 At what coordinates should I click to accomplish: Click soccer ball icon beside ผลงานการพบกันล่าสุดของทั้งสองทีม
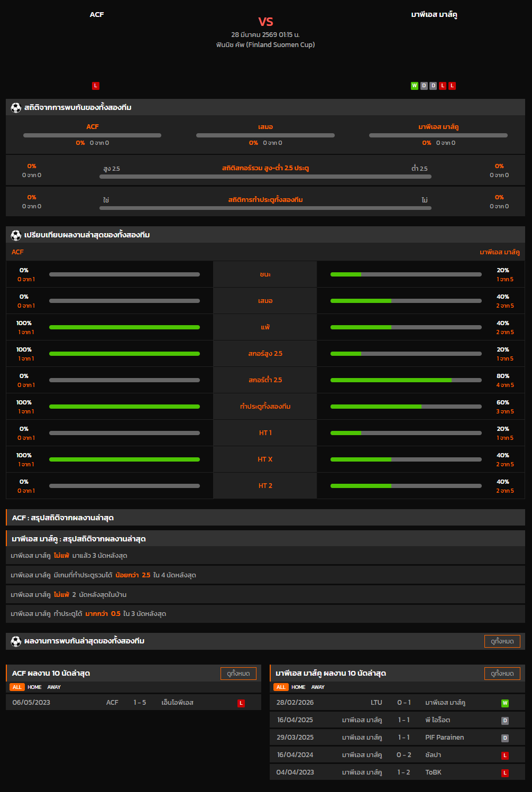tap(16, 641)
